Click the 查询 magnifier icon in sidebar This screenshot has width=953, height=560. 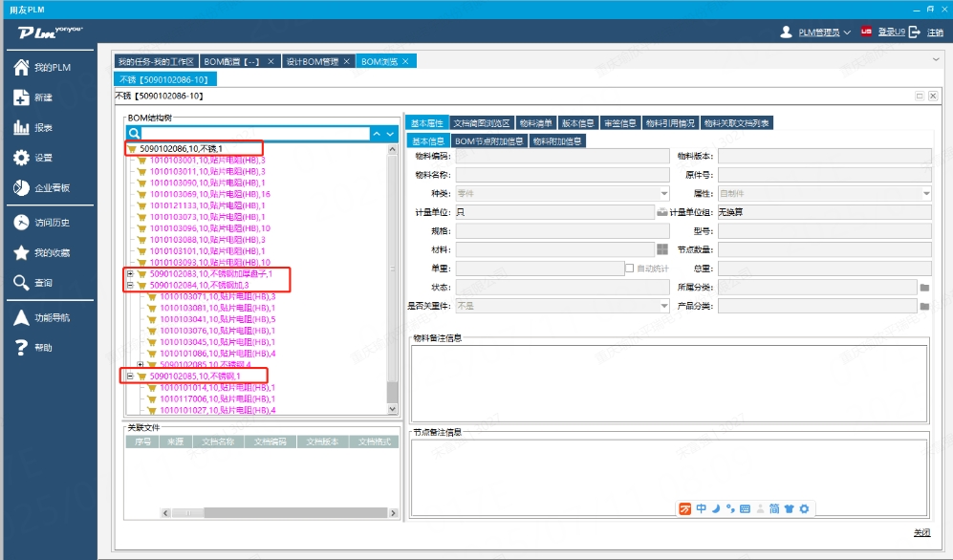21,283
